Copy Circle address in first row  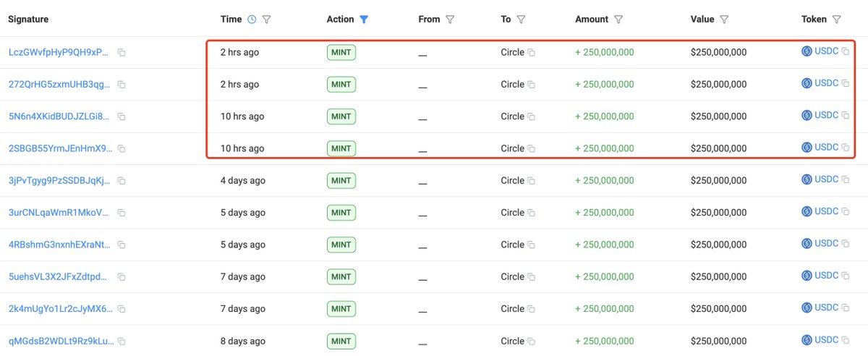click(531, 53)
